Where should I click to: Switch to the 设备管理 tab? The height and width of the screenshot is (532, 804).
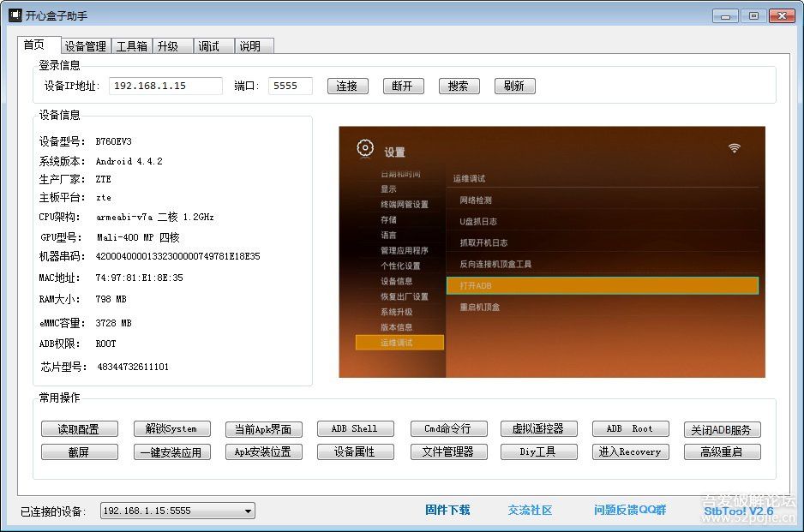pyautogui.click(x=86, y=46)
